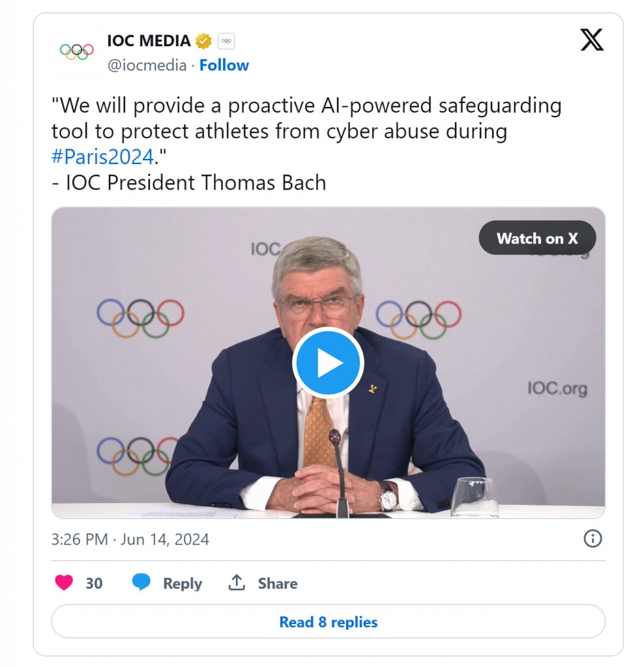Click the IOC MEDIA display name
This screenshot has height=667, width=644.
tap(149, 40)
